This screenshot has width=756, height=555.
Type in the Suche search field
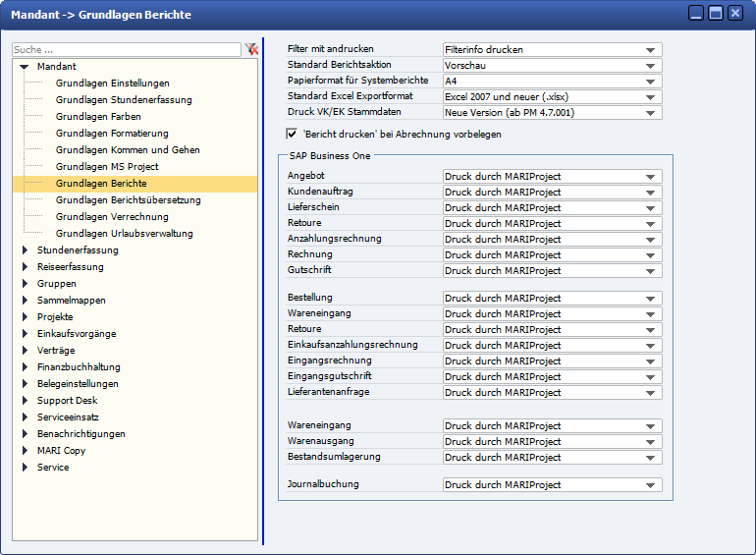coord(126,49)
